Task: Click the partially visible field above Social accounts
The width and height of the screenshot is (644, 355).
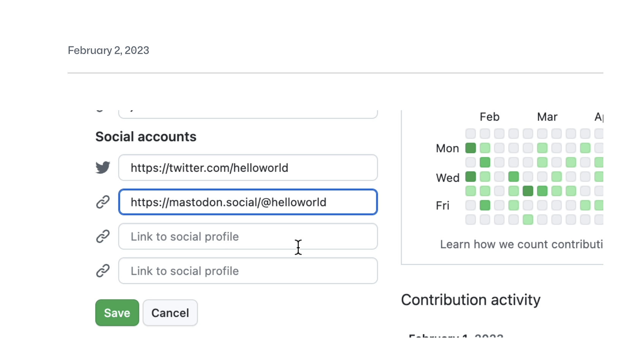Action: tap(248, 114)
